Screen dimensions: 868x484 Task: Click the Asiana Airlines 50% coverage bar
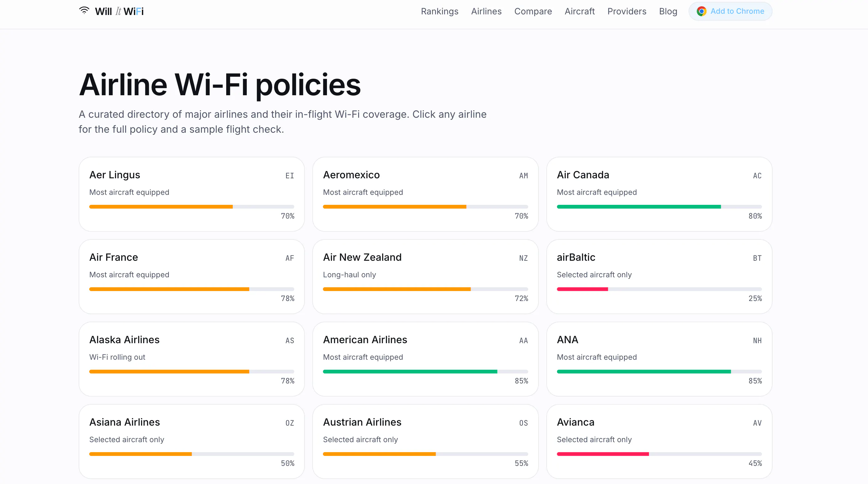(x=191, y=454)
